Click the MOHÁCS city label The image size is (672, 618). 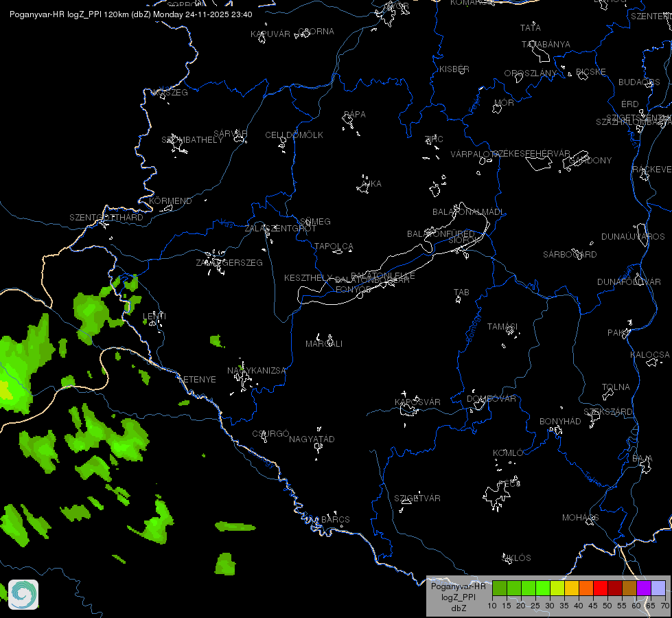click(x=580, y=518)
